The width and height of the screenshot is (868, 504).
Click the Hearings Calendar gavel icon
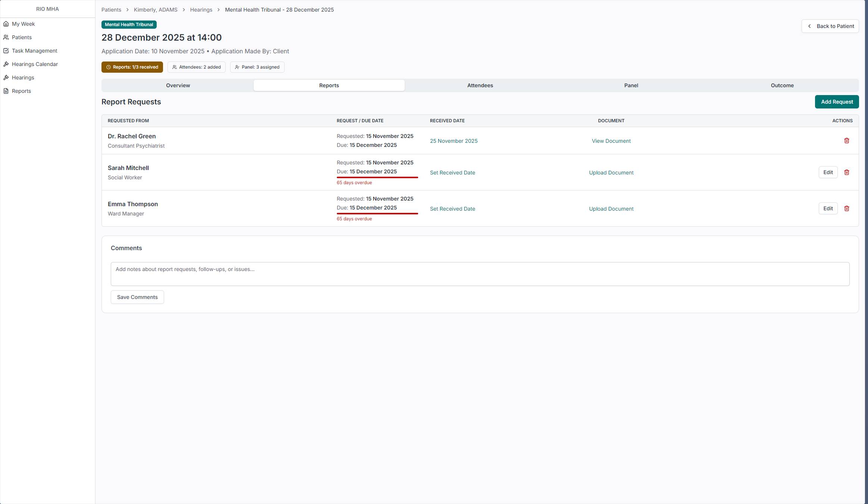6,64
